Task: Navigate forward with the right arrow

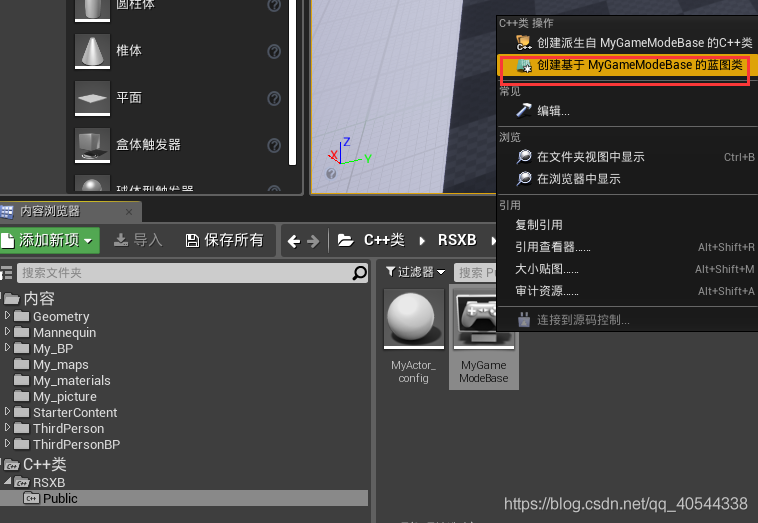Action: pyautogui.click(x=313, y=241)
